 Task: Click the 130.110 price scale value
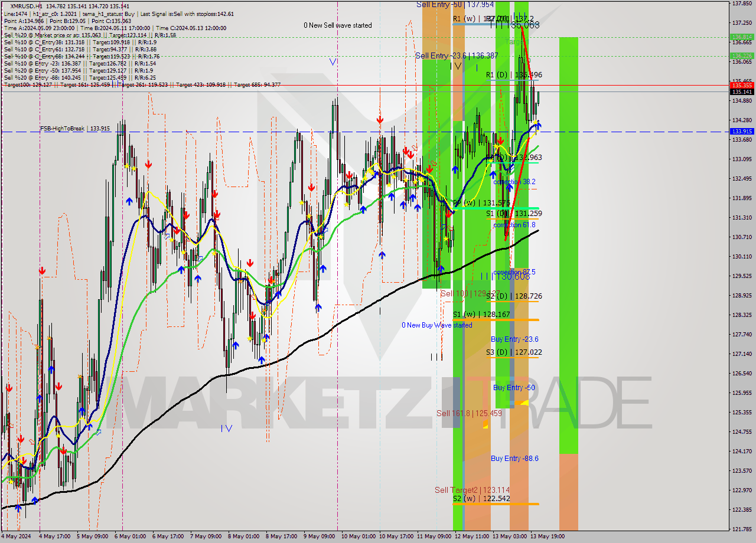coord(742,257)
